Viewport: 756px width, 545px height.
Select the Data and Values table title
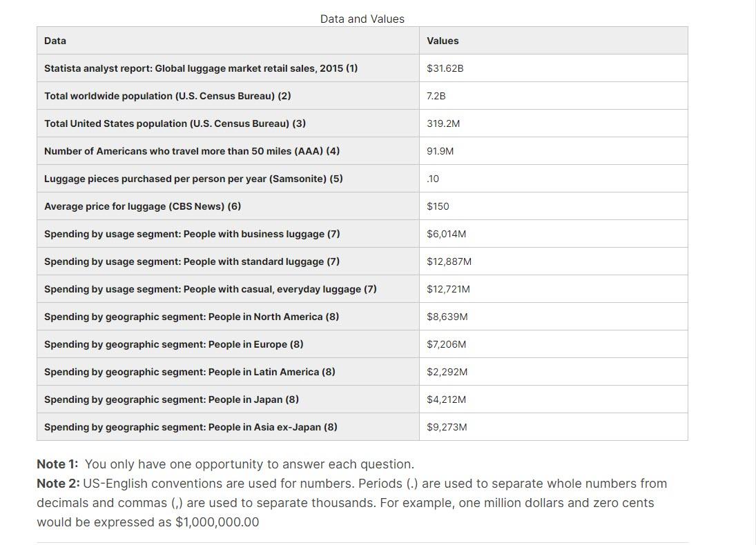click(x=362, y=19)
